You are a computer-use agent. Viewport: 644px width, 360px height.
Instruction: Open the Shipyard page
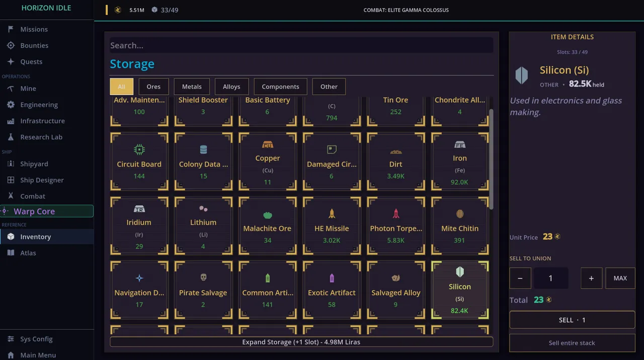pyautogui.click(x=46, y=164)
